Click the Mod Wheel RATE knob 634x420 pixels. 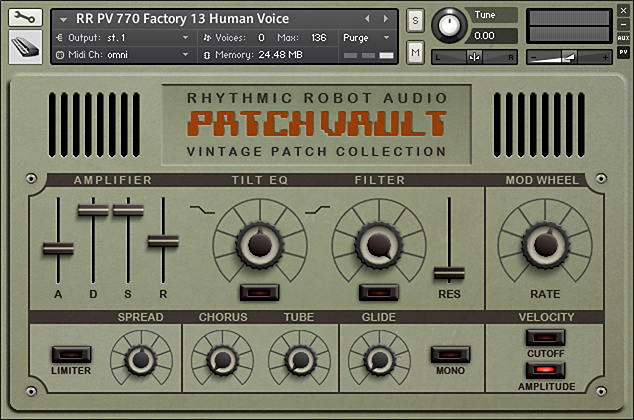545,244
